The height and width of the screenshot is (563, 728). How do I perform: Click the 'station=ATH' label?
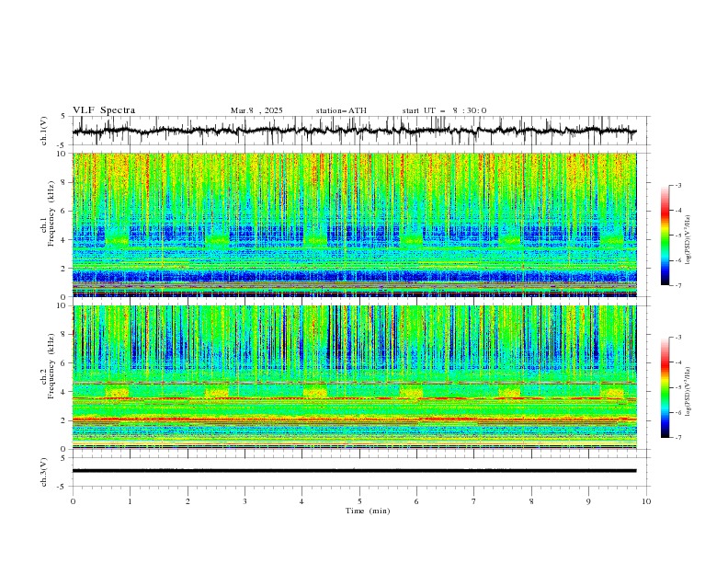341,110
